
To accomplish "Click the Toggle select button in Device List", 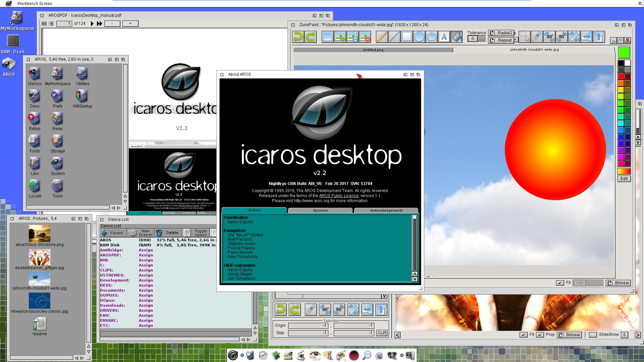I will click(x=196, y=233).
